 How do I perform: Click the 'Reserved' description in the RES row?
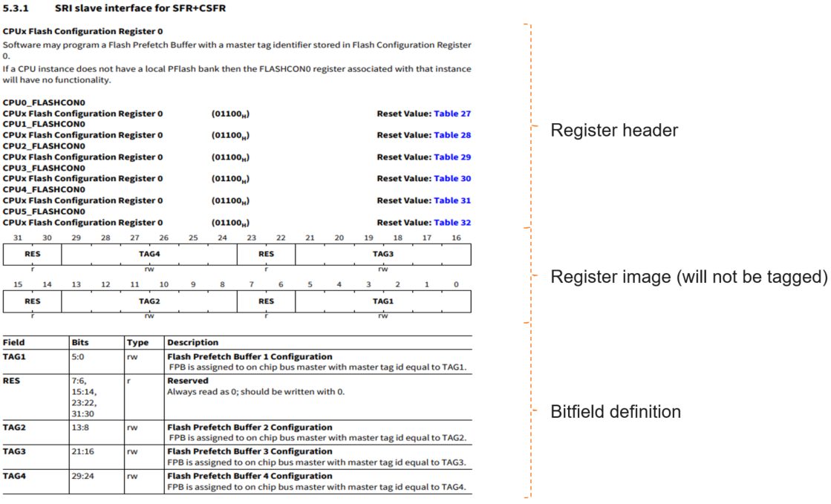click(x=188, y=381)
